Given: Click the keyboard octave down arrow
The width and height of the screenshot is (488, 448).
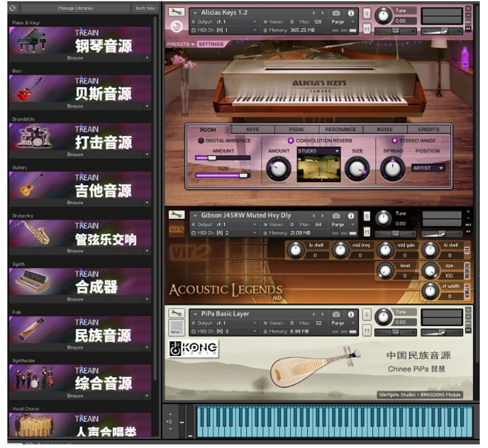Looking at the screenshot, I should pos(170,429).
